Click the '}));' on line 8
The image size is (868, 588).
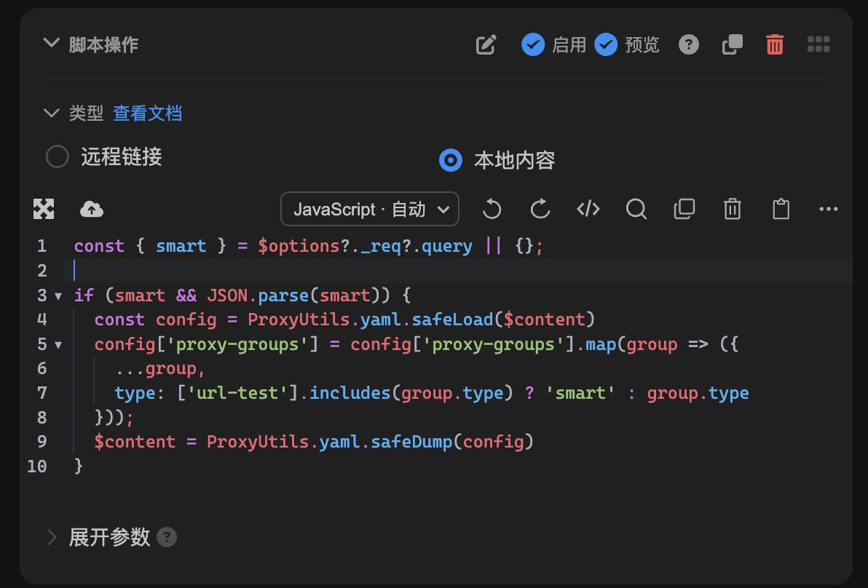coord(114,418)
